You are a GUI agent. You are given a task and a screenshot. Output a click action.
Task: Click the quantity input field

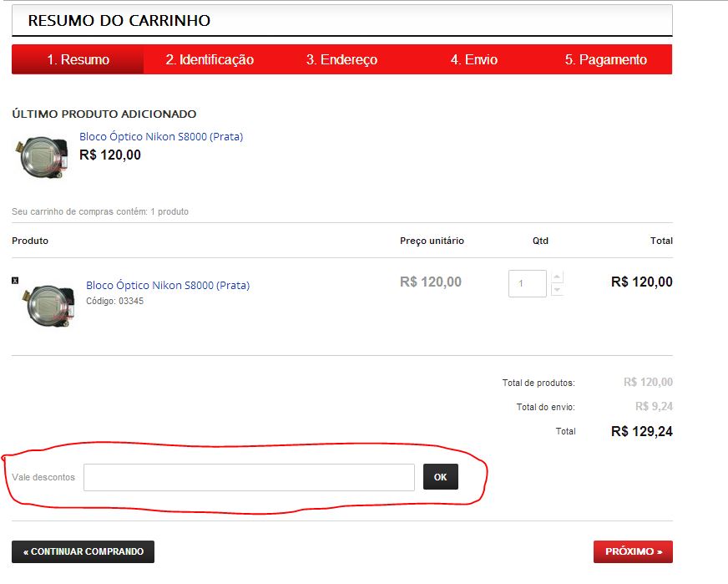tap(528, 283)
